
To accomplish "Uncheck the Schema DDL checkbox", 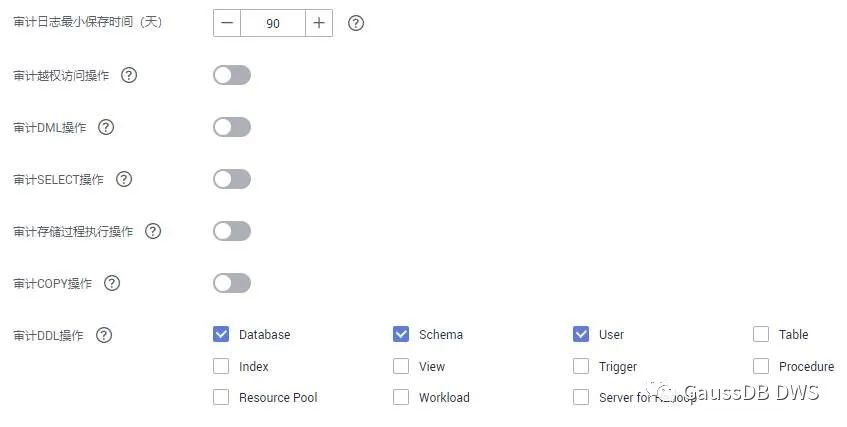I will pos(401,334).
